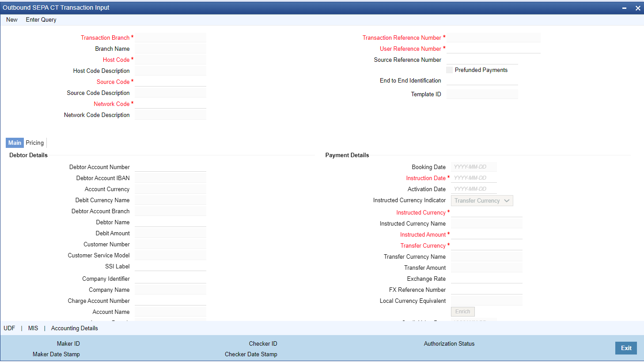Focus the Debtor Account Number field

click(170, 167)
